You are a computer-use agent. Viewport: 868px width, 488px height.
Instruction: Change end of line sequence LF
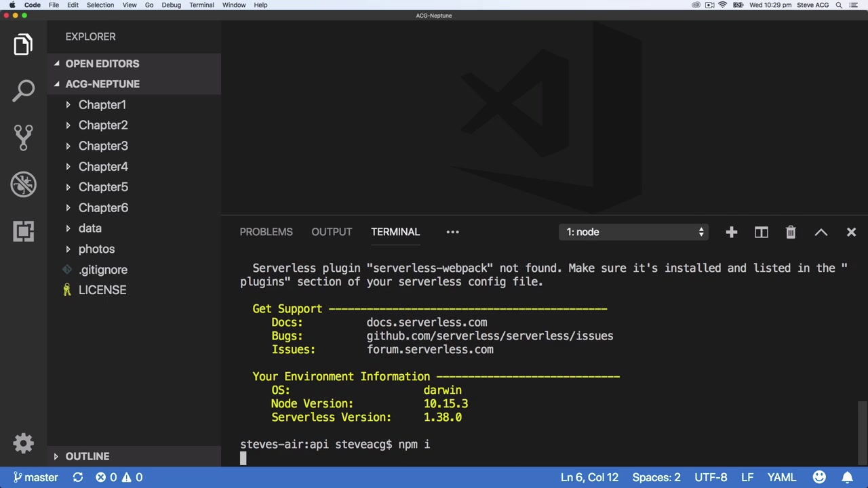[x=747, y=477]
